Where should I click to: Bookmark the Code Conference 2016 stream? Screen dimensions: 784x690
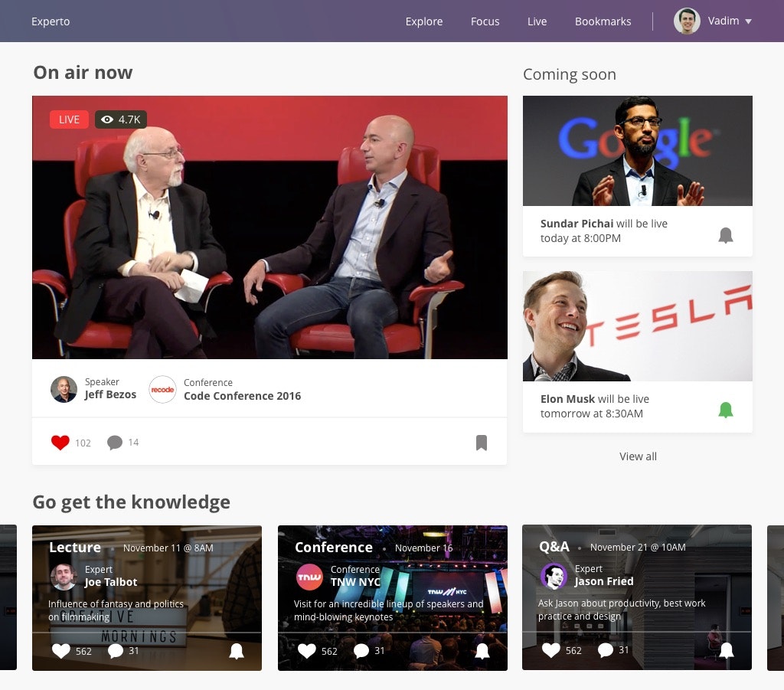[482, 443]
